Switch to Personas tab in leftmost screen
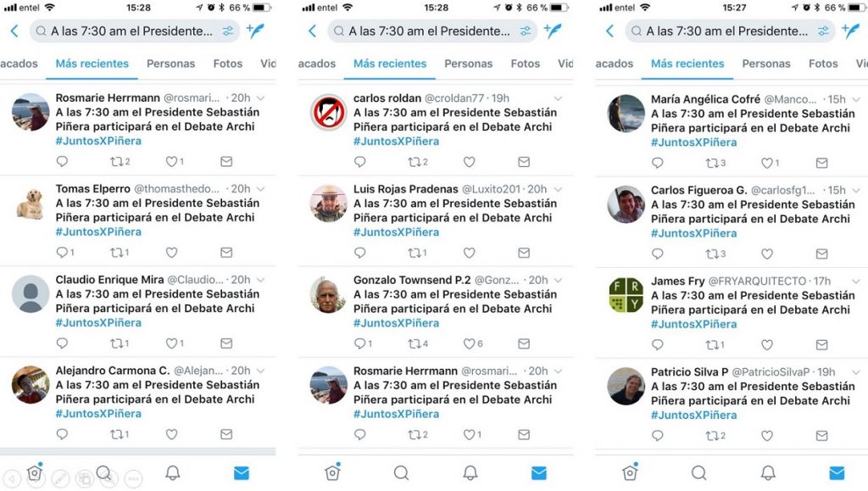 coord(170,64)
